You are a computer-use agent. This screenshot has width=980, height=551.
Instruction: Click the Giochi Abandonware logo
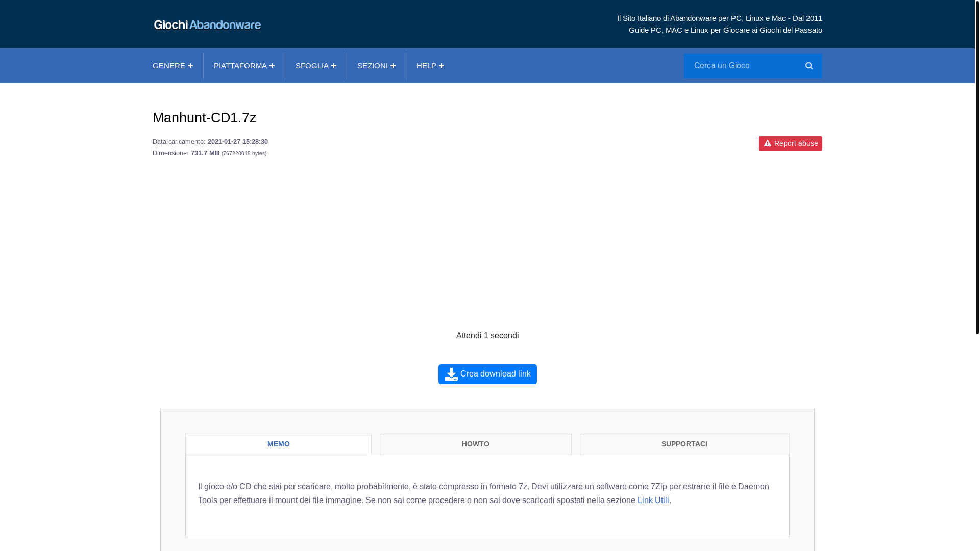tap(207, 24)
